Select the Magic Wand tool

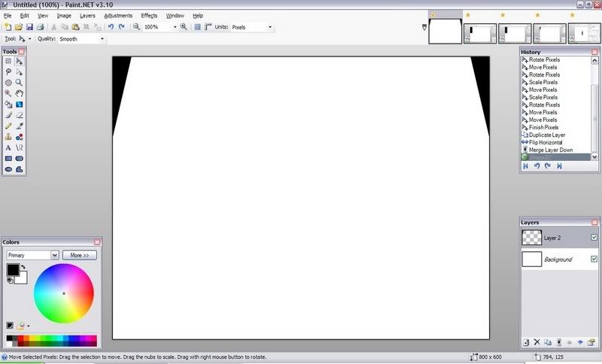(x=8, y=82)
